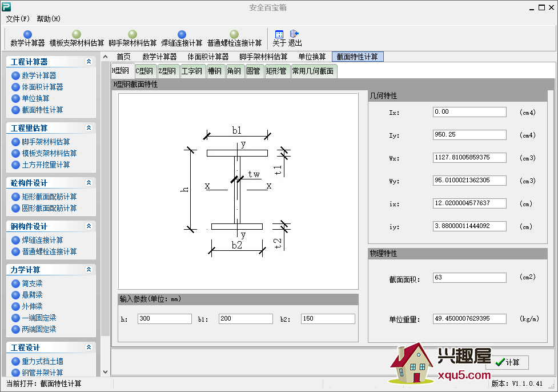The width and height of the screenshot is (558, 392).
Task: Click the 退出 toolbar icon
Action: pyautogui.click(x=295, y=39)
